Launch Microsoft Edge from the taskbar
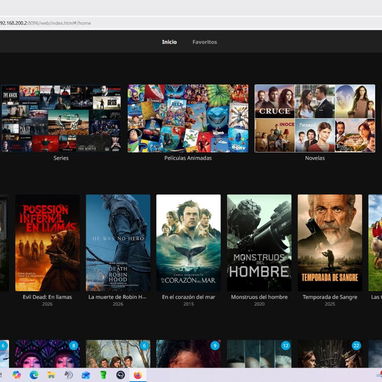The image size is (382, 382). 34,375
